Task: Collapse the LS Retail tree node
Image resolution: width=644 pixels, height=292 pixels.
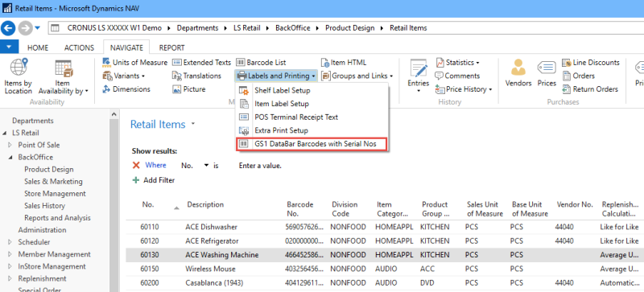Action: (5, 133)
